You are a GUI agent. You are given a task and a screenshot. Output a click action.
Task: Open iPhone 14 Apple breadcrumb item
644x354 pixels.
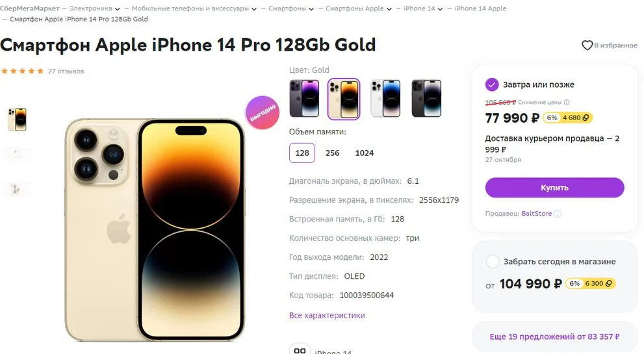tap(480, 8)
